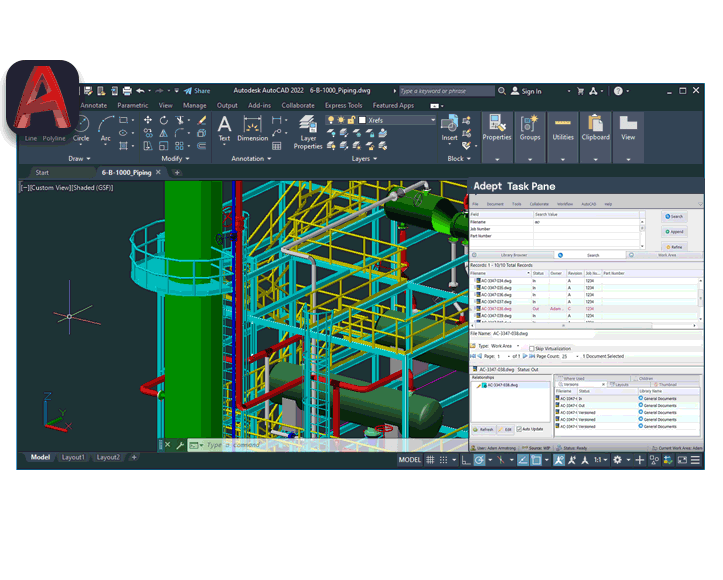
Task: Click the search magnifier icon in title bar
Action: pyautogui.click(x=502, y=91)
